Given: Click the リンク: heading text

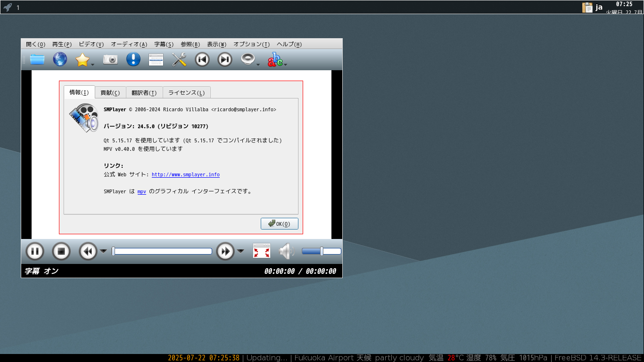Looking at the screenshot, I should (x=114, y=166).
